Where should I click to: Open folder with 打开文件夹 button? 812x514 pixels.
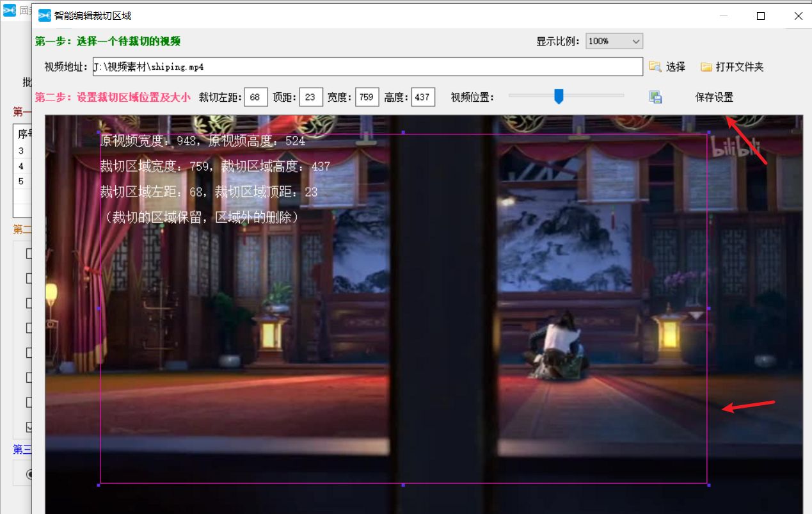(732, 67)
